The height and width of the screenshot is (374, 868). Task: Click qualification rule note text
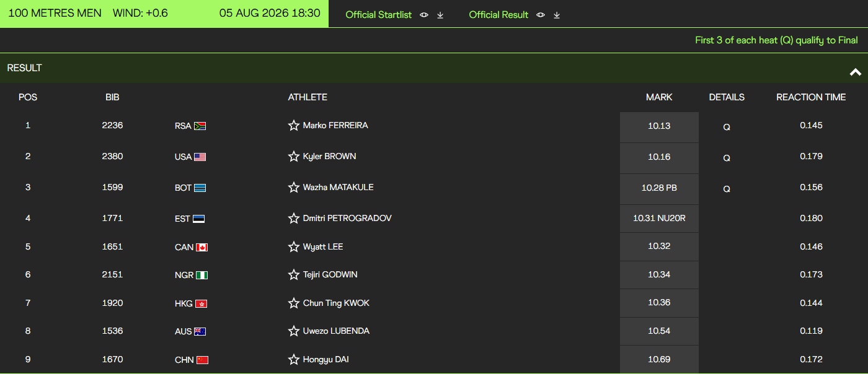pos(776,40)
